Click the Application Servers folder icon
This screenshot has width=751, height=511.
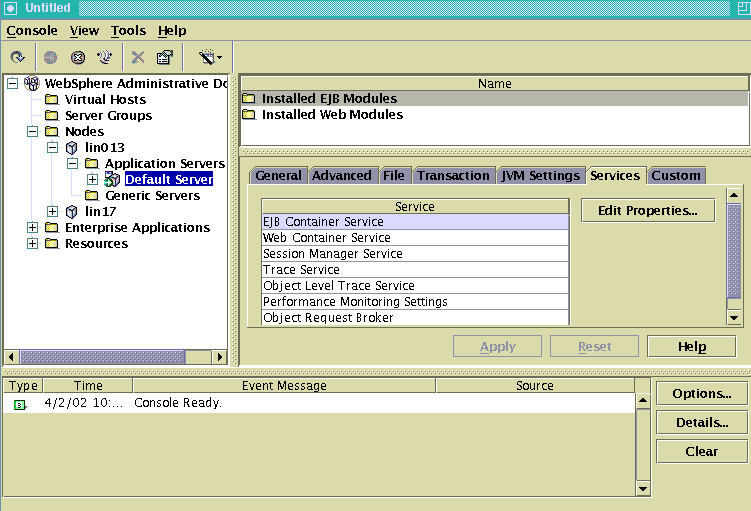pos(91,163)
